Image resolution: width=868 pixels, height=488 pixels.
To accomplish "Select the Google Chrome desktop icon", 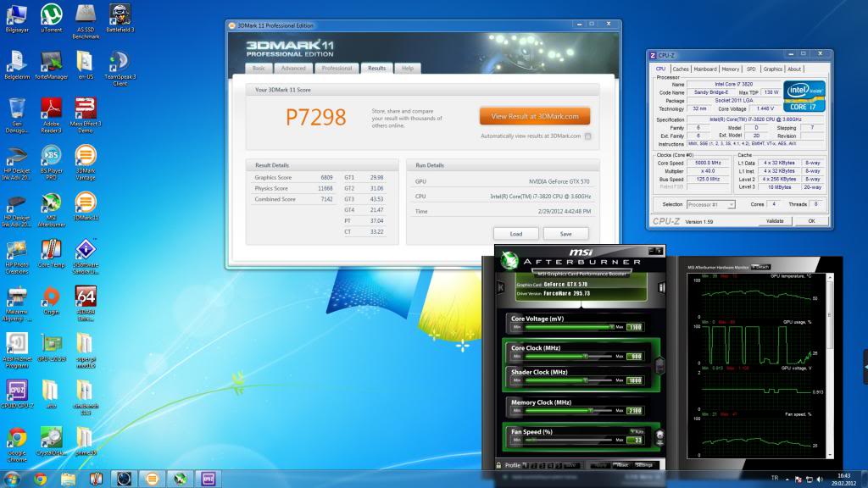I will (17, 444).
